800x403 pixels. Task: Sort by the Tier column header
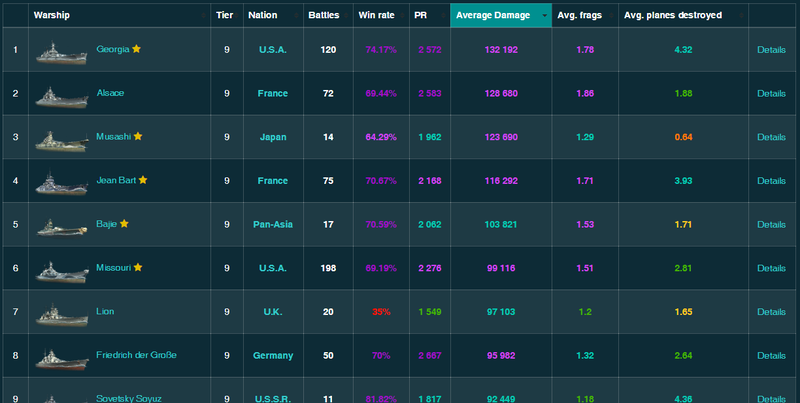[x=226, y=15]
